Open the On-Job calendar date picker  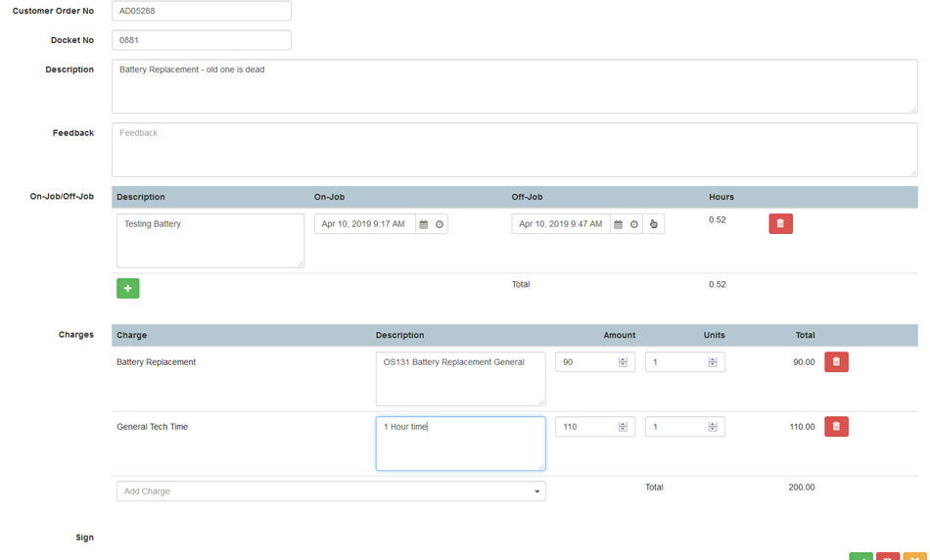(x=423, y=224)
